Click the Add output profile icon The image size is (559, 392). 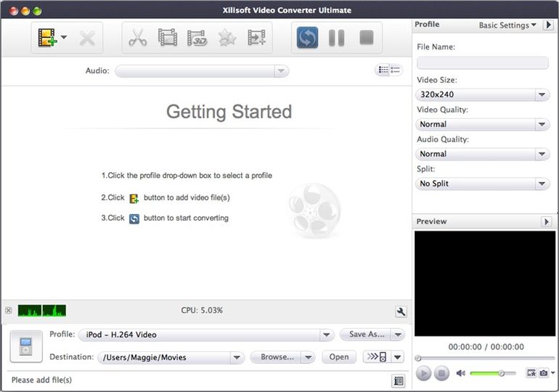[x=256, y=38]
